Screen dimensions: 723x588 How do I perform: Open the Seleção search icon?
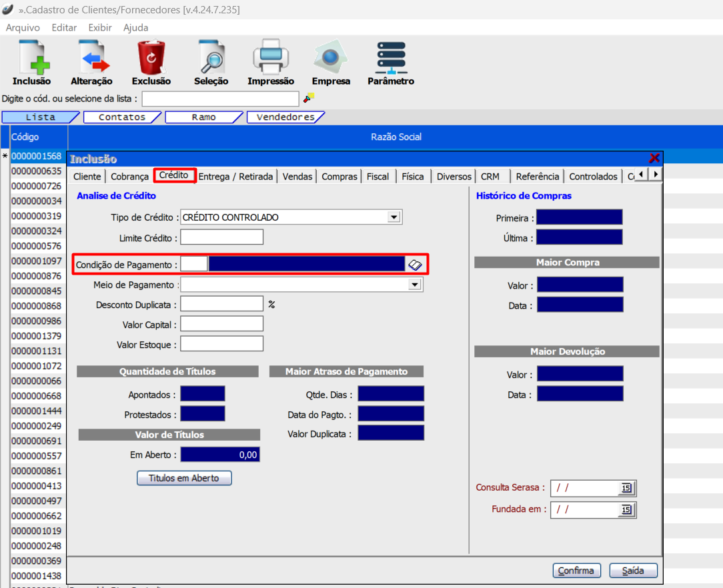211,58
